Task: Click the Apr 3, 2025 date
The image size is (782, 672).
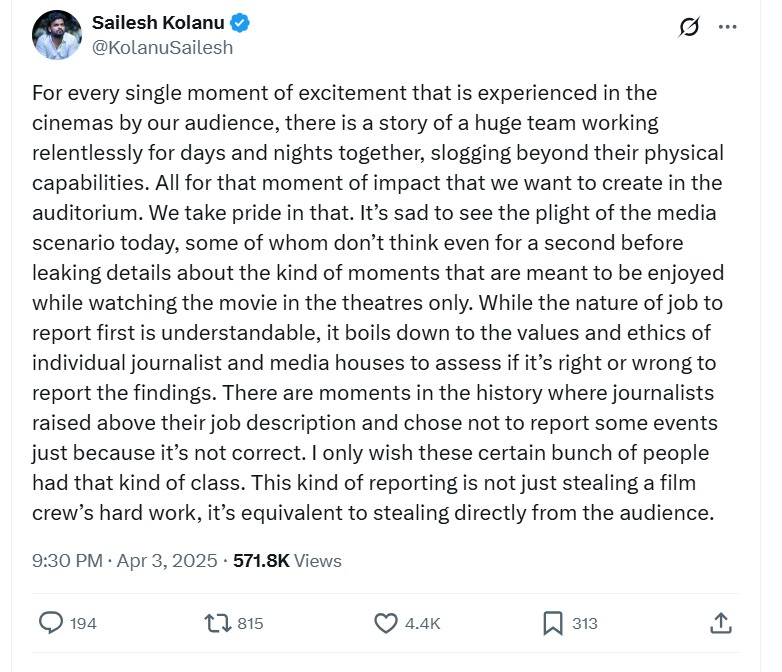Action: click(168, 561)
